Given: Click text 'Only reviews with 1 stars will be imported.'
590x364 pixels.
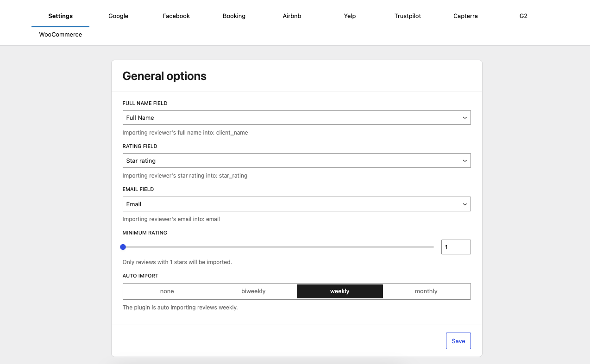Looking at the screenshot, I should pos(177,262).
